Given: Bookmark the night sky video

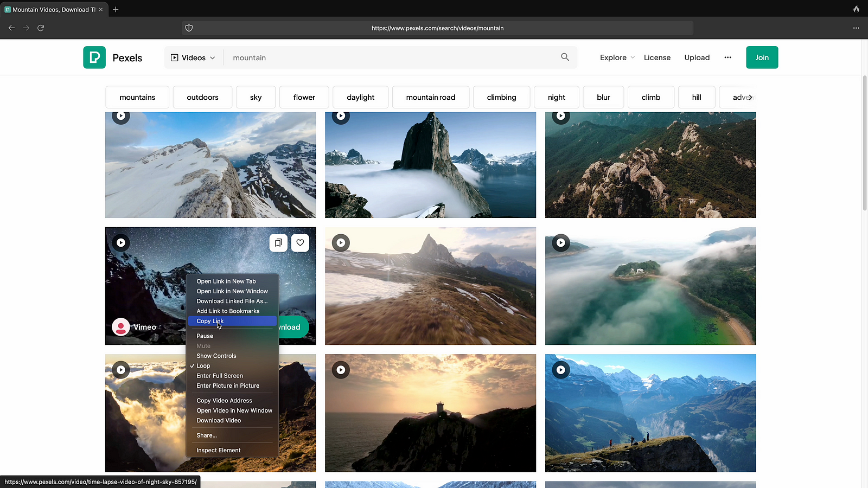Looking at the screenshot, I should click(x=278, y=243).
